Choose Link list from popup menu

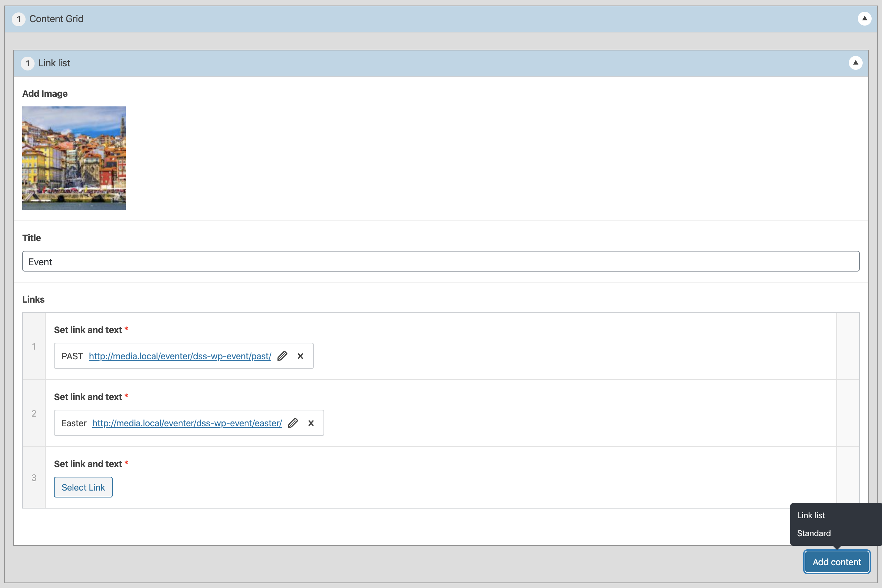811,515
